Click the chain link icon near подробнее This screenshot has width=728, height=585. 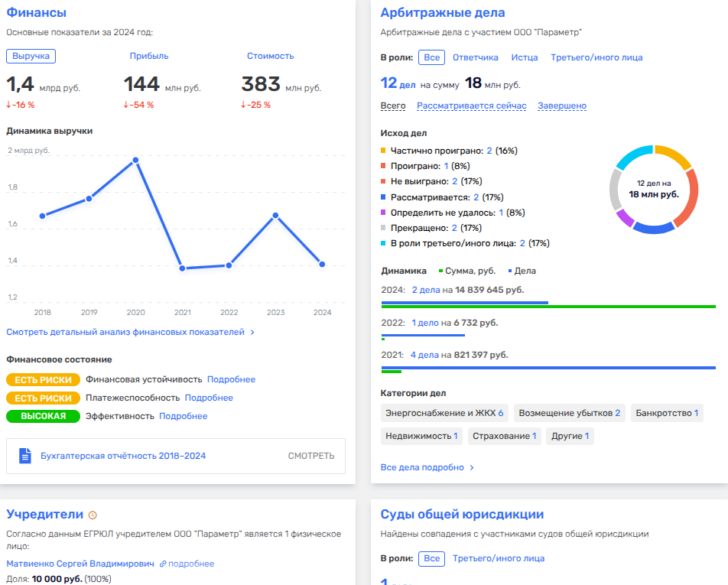point(163,564)
